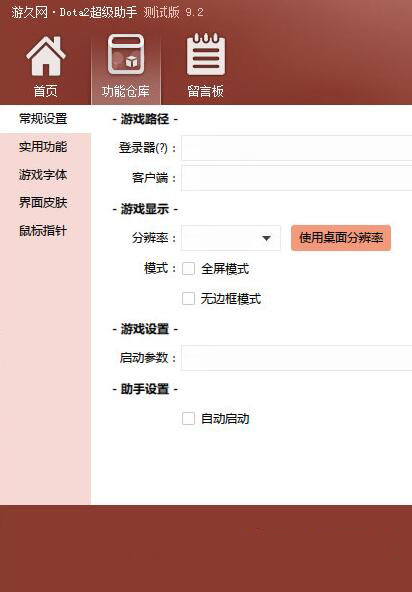Expand the 分辨率 dropdown arrow

(267, 238)
